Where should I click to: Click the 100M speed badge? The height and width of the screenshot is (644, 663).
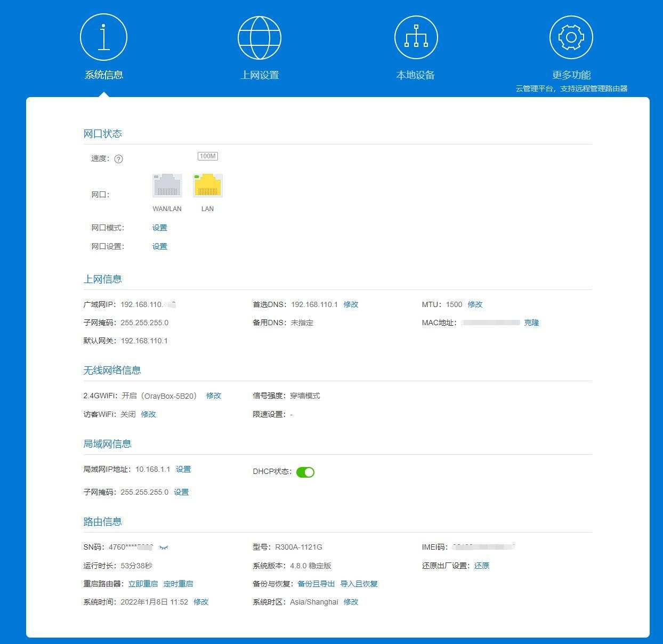click(208, 156)
